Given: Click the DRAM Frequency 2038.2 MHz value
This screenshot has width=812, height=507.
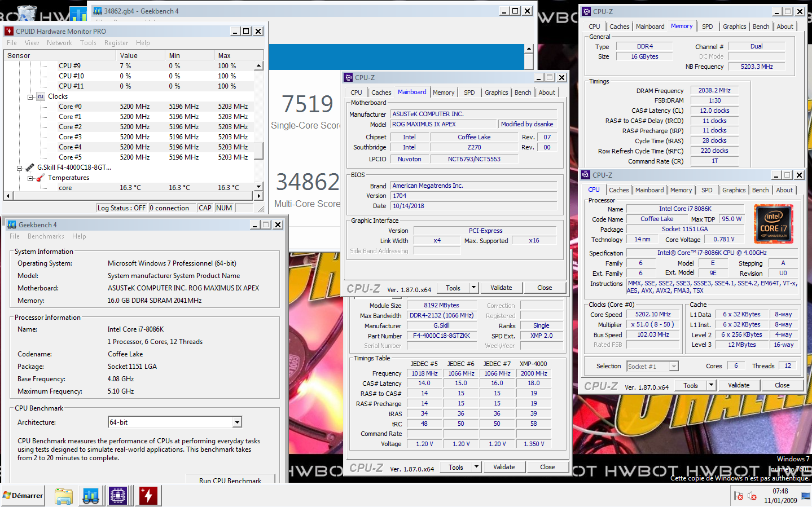Looking at the screenshot, I should click(714, 90).
